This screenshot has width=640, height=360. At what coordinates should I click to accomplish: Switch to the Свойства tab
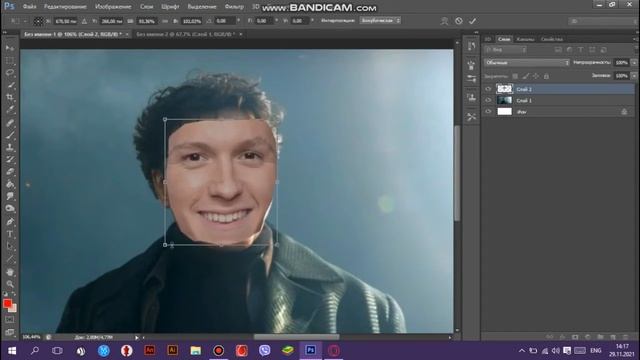pyautogui.click(x=551, y=39)
